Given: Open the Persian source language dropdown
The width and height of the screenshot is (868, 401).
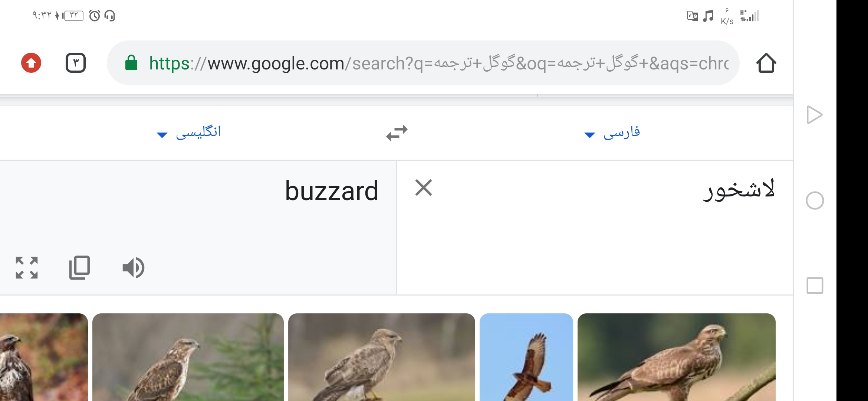Looking at the screenshot, I should coord(612,133).
